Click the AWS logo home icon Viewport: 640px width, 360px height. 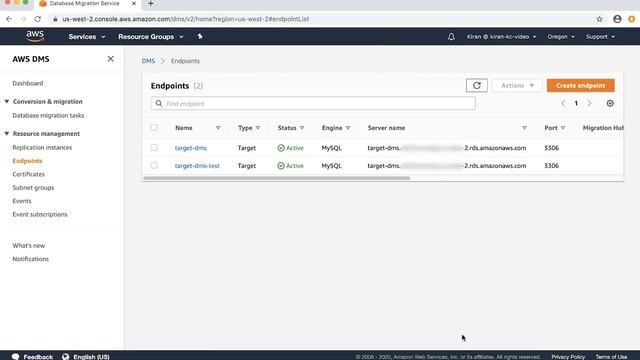coord(35,36)
